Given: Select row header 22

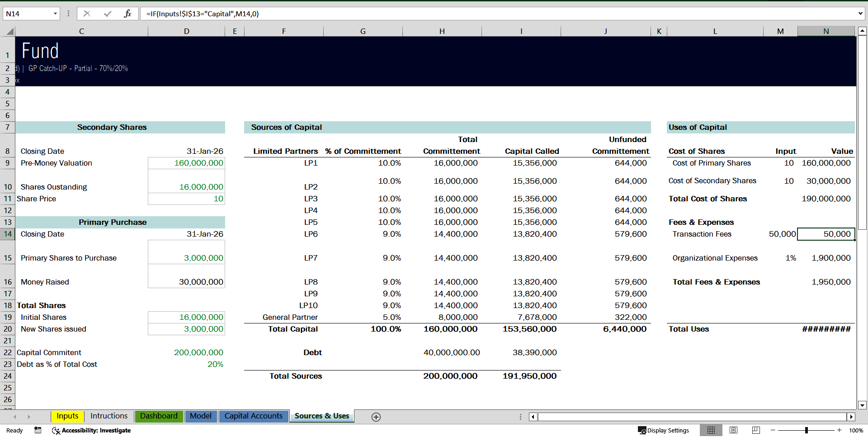Looking at the screenshot, I should (x=8, y=352).
